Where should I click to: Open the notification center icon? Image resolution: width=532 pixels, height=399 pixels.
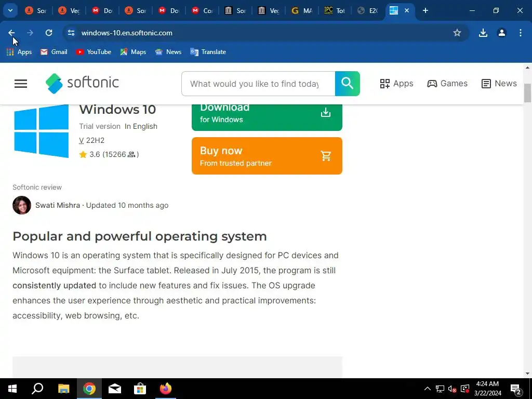pyautogui.click(x=516, y=389)
